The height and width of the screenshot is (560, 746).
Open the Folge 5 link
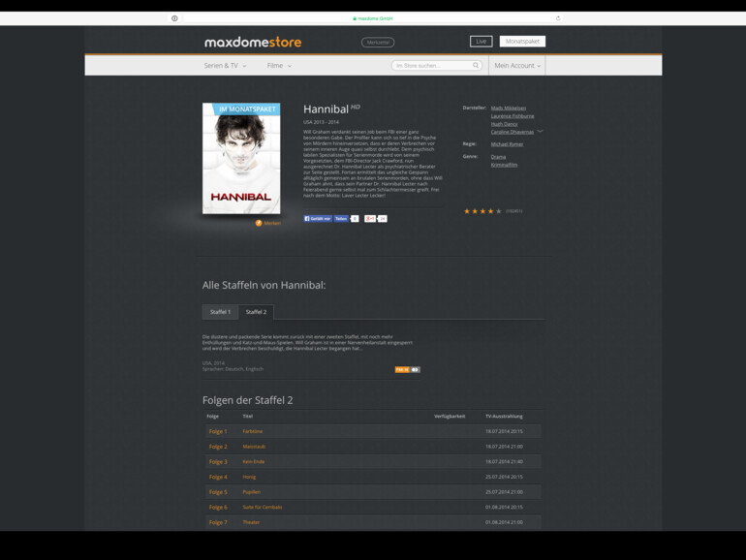[x=218, y=492]
